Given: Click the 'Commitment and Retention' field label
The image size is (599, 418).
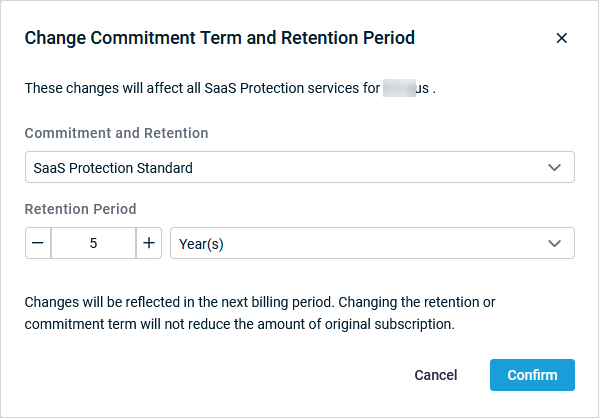Looking at the screenshot, I should pyautogui.click(x=117, y=133).
